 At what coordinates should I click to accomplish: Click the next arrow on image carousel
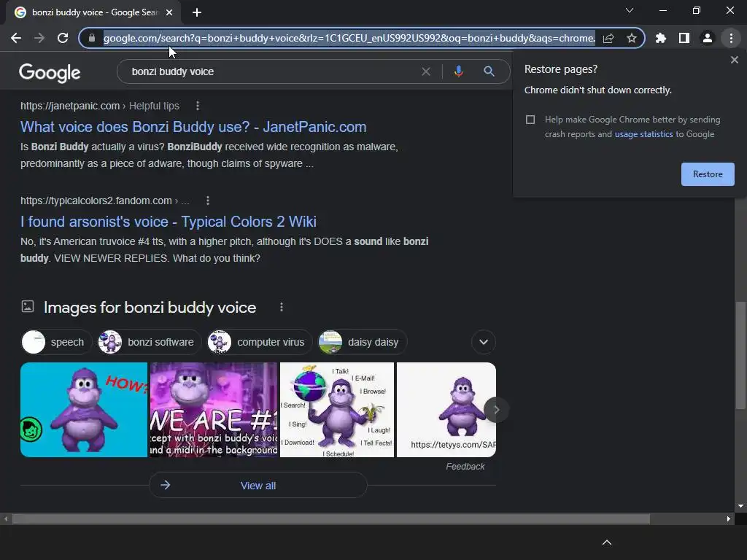(496, 410)
